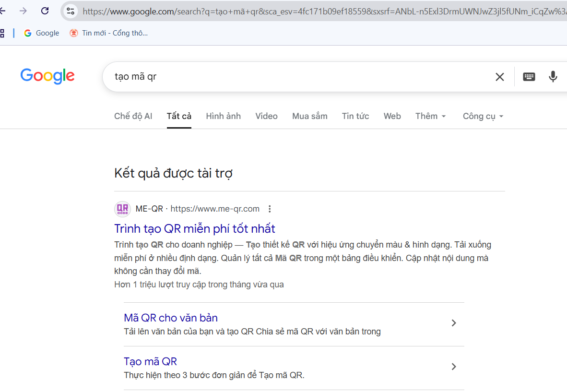
Task: Open the Google bookmark
Action: 42,33
